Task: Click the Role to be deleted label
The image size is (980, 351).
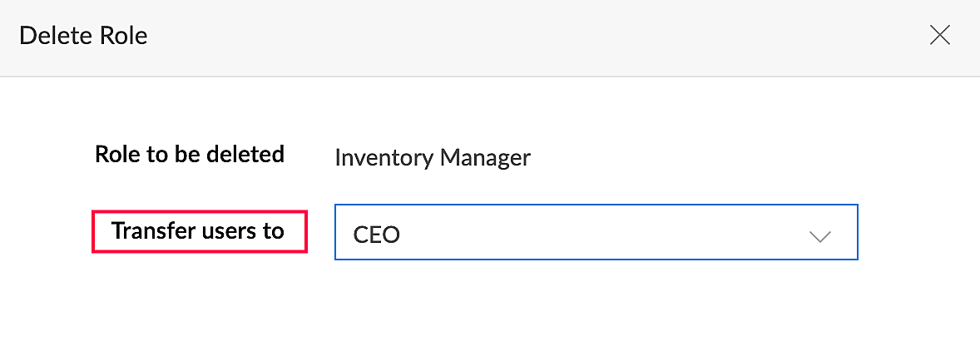Action: tap(190, 155)
